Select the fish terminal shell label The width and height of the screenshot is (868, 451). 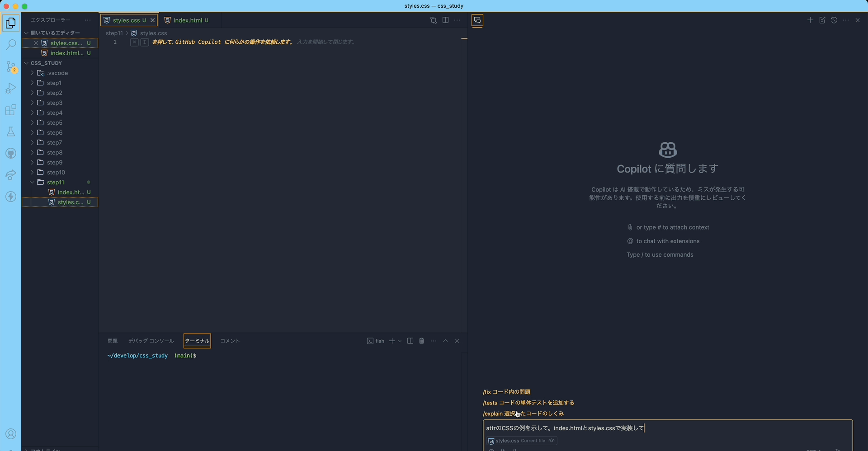tap(376, 341)
